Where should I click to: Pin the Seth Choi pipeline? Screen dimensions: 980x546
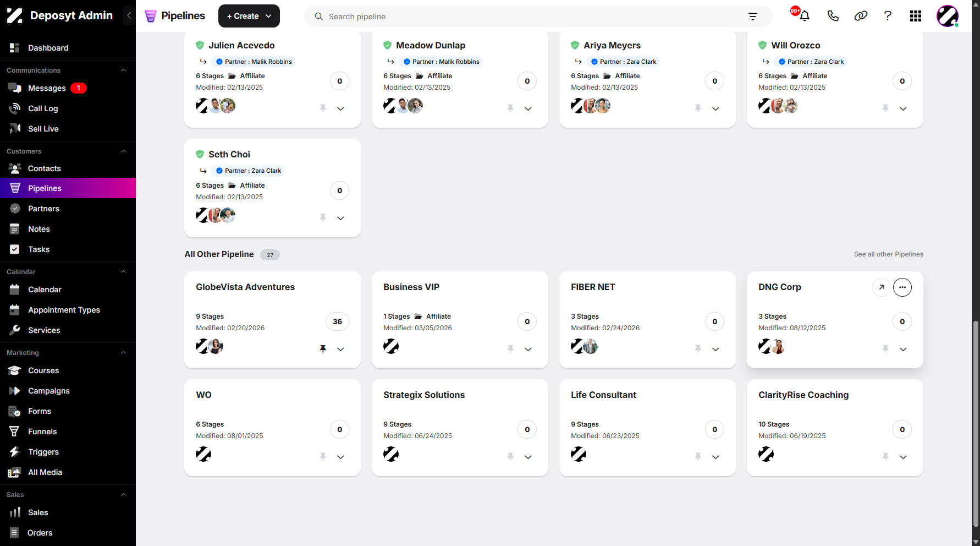(323, 217)
